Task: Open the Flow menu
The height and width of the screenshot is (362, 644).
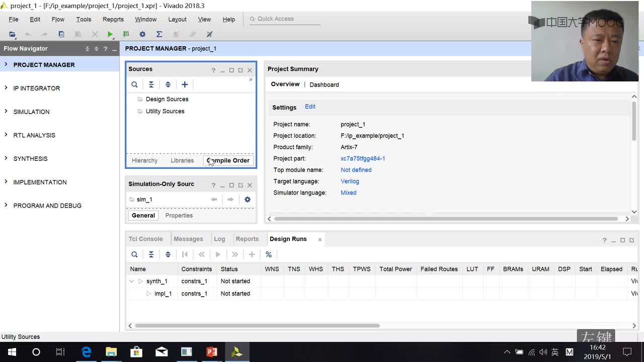Action: coord(58,19)
